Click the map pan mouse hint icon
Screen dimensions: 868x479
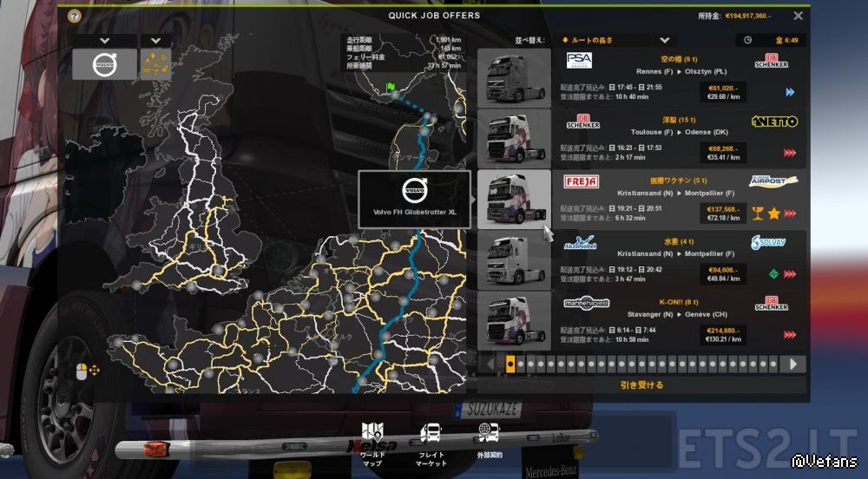(88, 371)
